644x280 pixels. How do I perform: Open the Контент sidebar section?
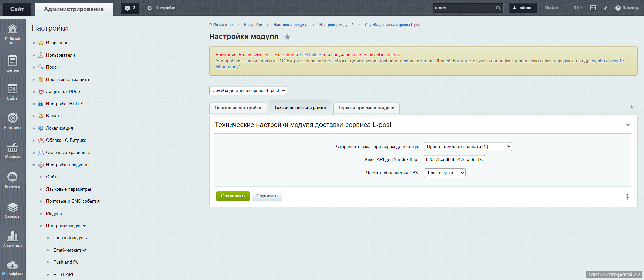coord(13,61)
